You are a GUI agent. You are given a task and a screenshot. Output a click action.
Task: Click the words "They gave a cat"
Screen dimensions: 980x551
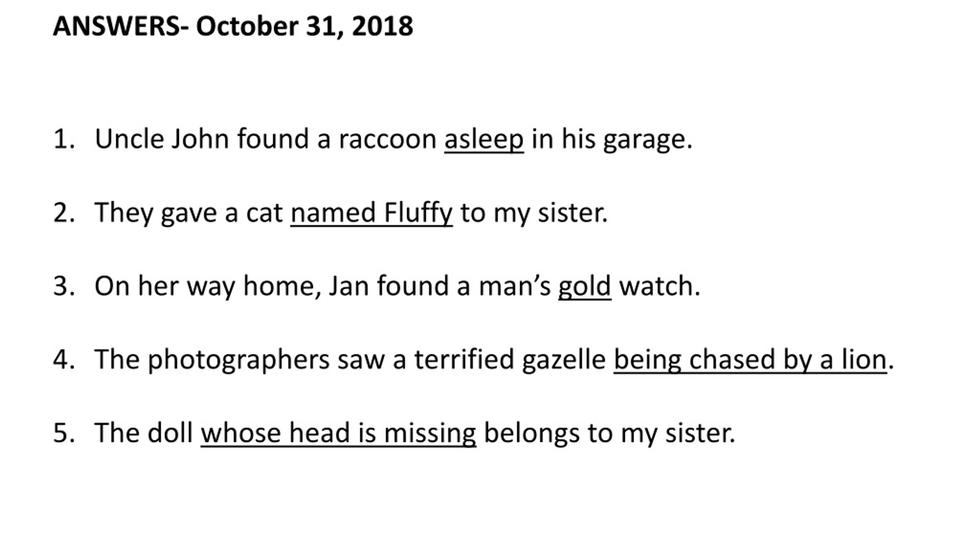pos(188,213)
